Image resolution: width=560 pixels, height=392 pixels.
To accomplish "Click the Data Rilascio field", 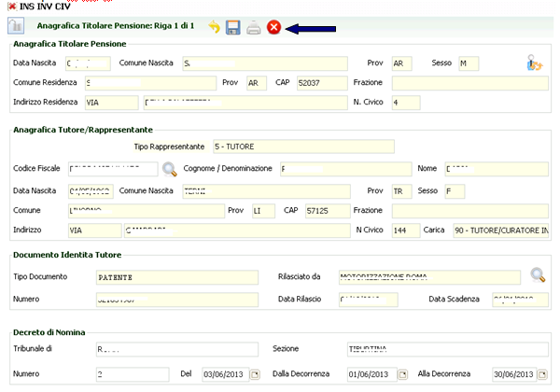I will point(369,300).
